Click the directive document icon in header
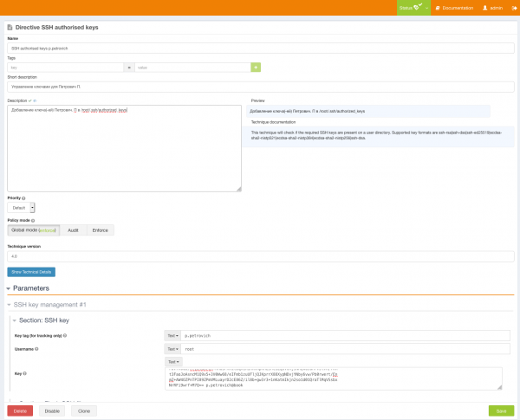Screen dimensions: 520x420 (x=10, y=28)
